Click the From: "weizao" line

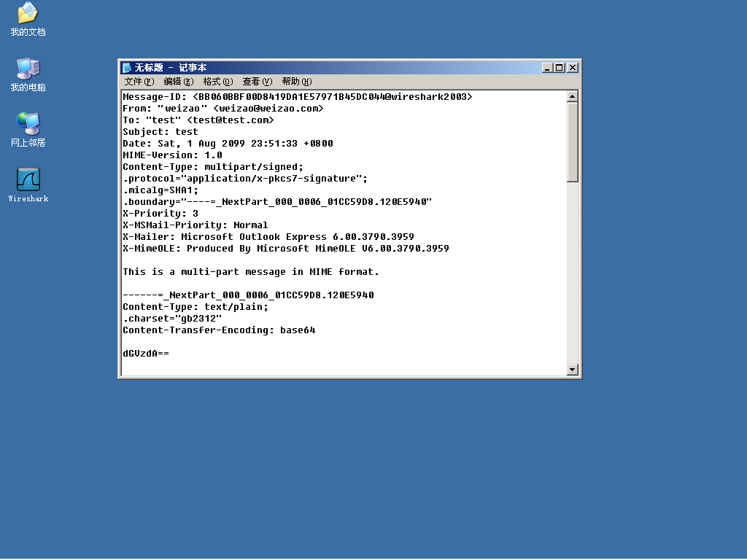(x=223, y=109)
